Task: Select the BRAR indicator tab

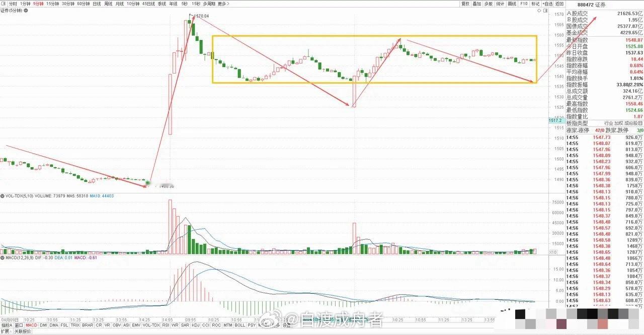Action: click(88, 325)
